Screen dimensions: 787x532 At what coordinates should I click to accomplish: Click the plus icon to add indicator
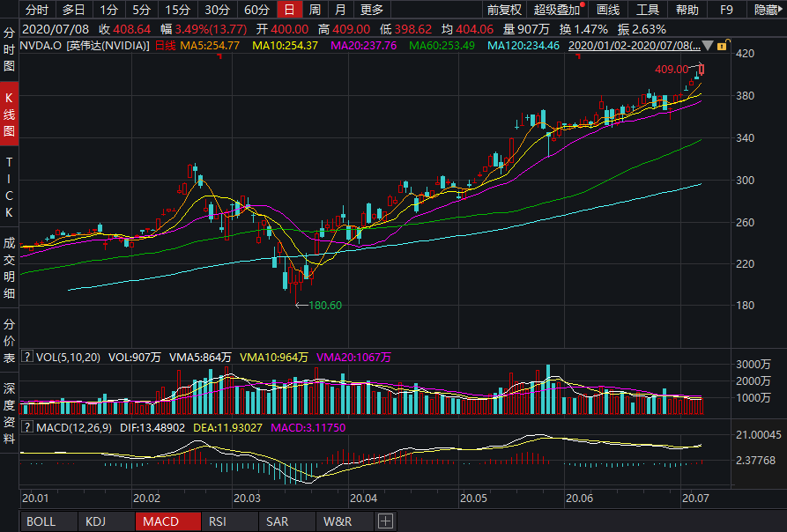click(x=385, y=521)
